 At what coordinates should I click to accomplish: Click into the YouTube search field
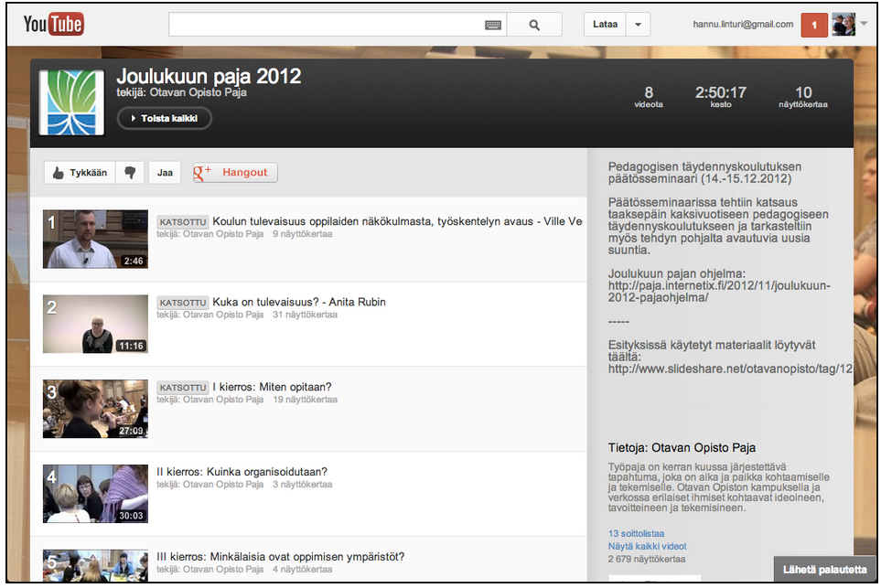325,26
